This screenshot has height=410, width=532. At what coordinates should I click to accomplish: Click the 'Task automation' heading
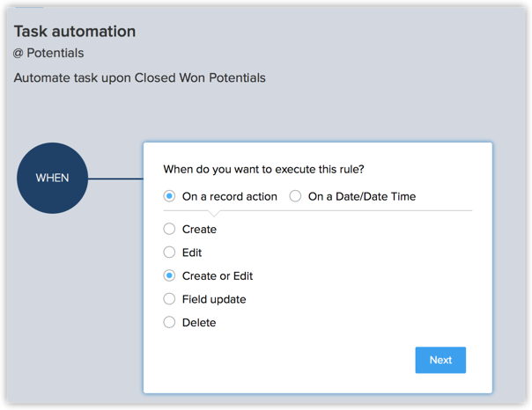[75, 32]
